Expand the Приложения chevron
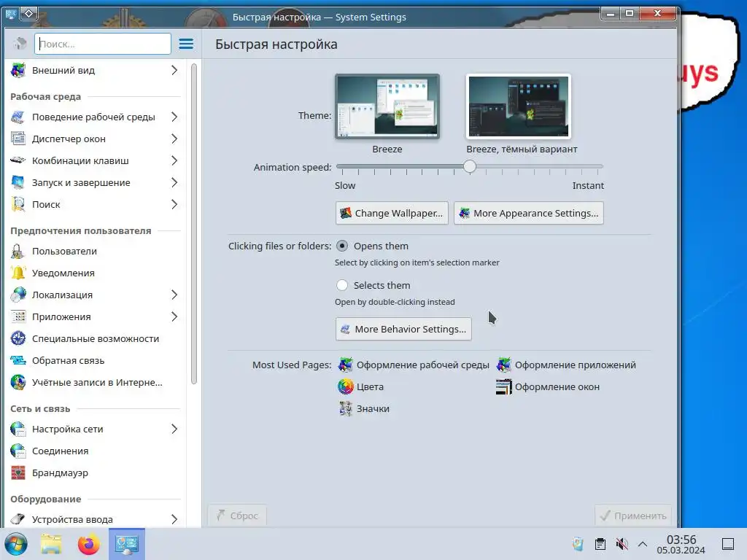The image size is (747, 560). (174, 316)
